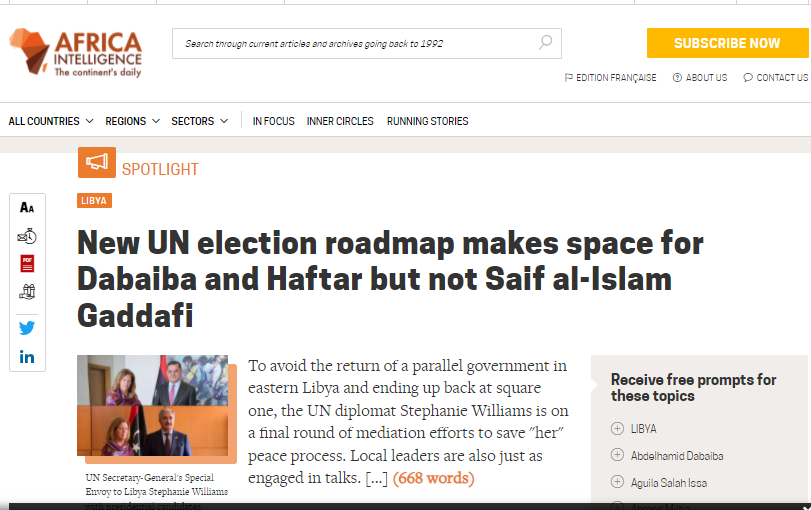811x510 pixels.
Task: Open the In Focus menu item
Action: coord(273,121)
